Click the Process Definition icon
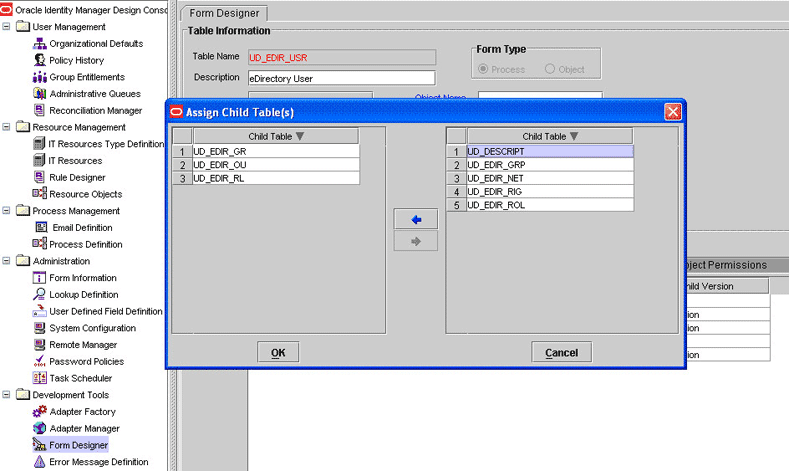Viewport: 789px width, 471px height. pos(39,244)
